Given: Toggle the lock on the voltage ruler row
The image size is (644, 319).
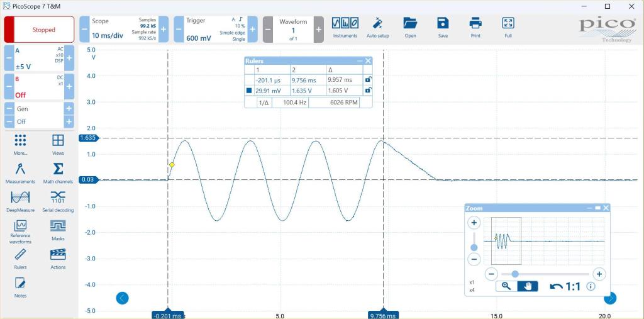Looking at the screenshot, I should pos(368,91).
